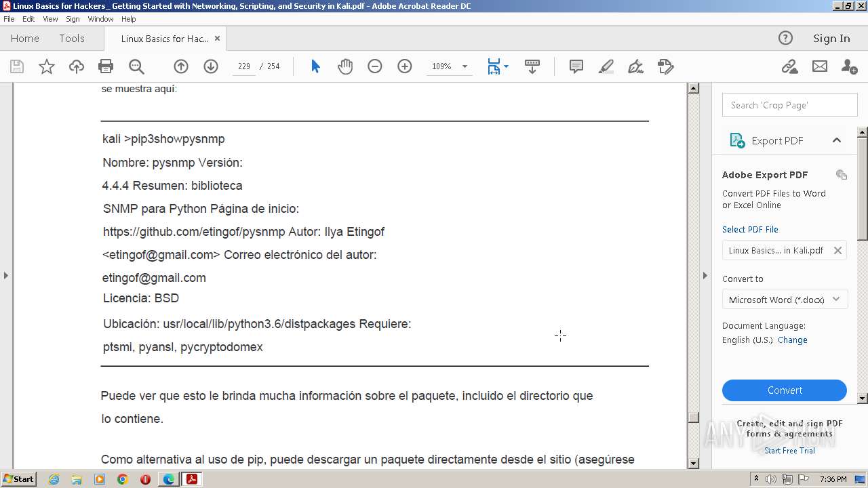This screenshot has width=868, height=488.
Task: Expand the left navigation pane
Action: tap(5, 275)
